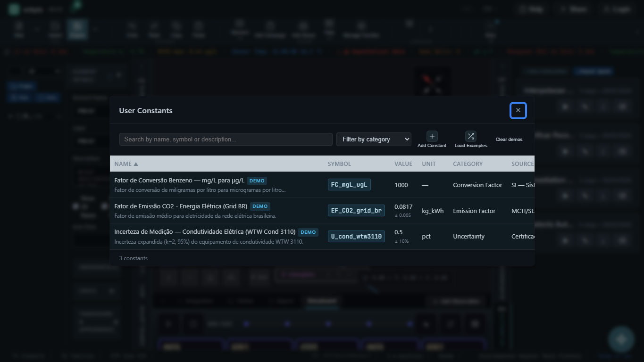The image size is (644, 362).
Task: Click the Load Examples shuffle icon
Action: pyautogui.click(x=471, y=136)
